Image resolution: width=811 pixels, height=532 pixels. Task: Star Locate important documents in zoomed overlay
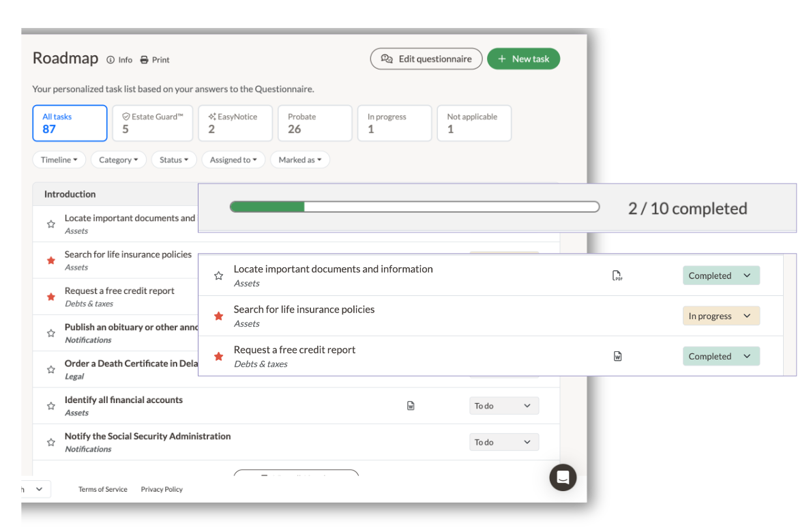219,276
